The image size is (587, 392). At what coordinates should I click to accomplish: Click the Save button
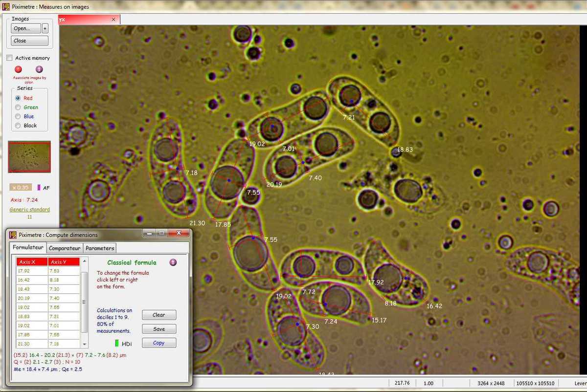tap(159, 329)
